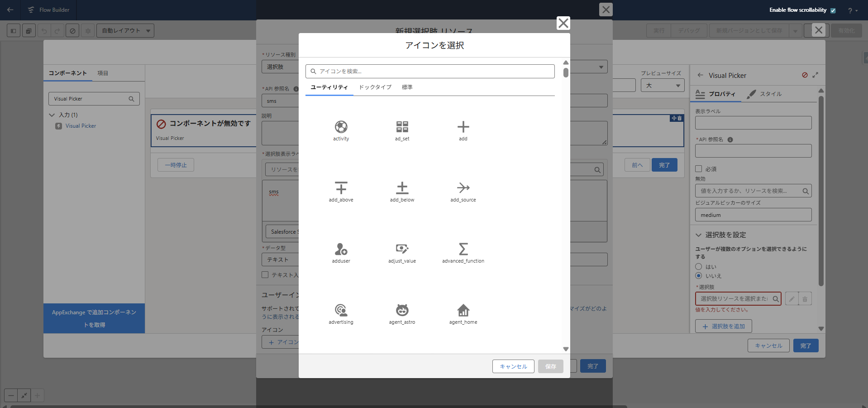The image size is (868, 408).
Task: Select the advanced_function sigma icon
Action: [x=463, y=250]
